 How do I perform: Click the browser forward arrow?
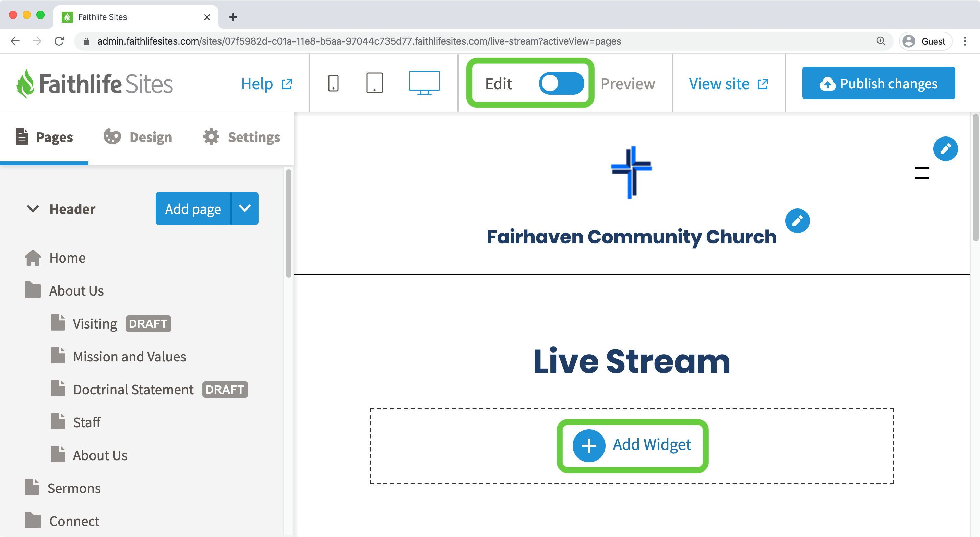click(37, 41)
